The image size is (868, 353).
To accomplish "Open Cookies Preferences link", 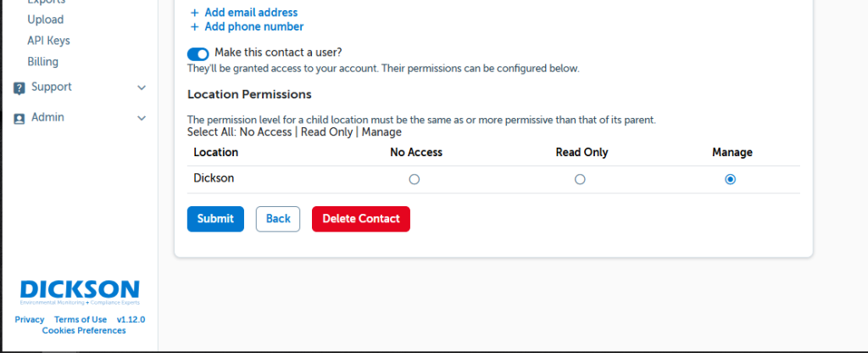I will pos(84,331).
